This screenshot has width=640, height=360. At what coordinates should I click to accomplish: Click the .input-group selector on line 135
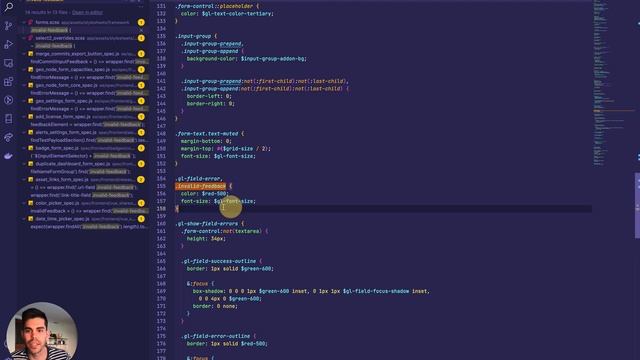tap(193, 36)
